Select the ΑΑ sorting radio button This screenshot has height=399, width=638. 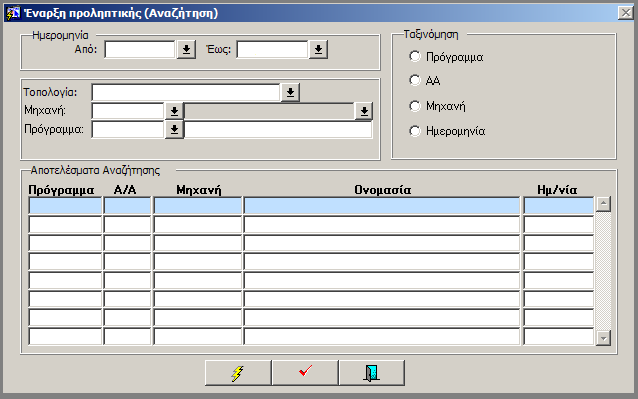point(415,80)
